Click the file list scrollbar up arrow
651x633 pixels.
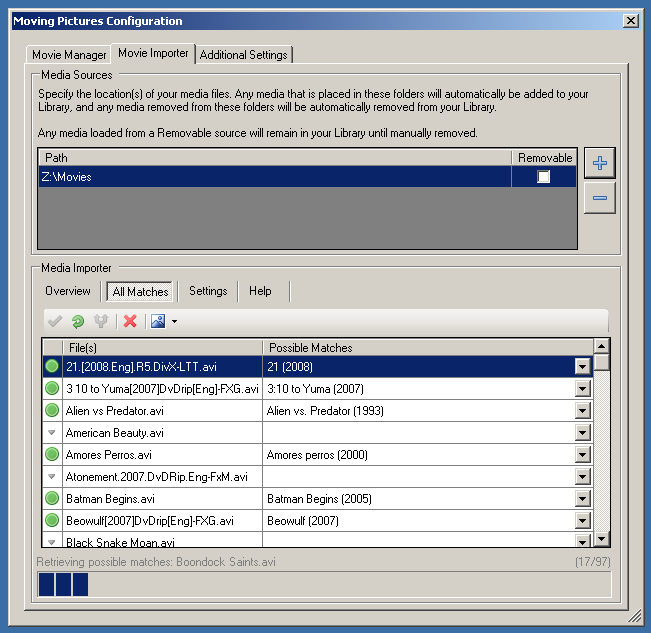point(602,346)
